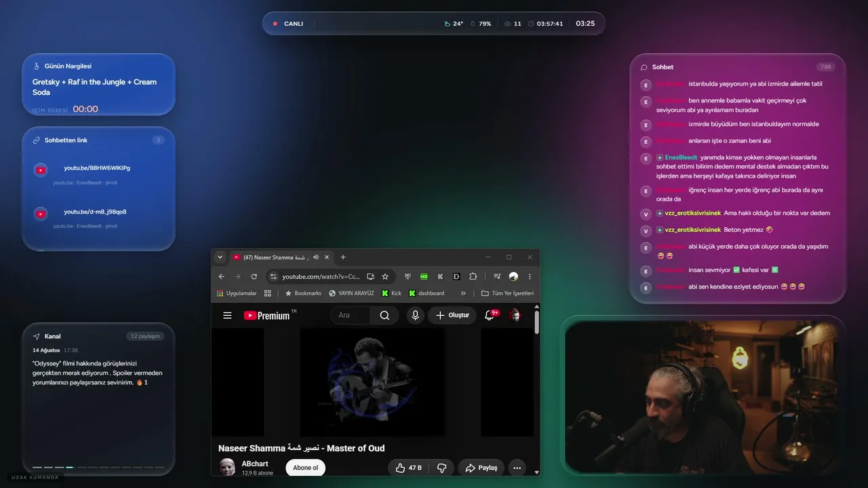Open the video's more actions menu
The image size is (868, 488).
(x=517, y=468)
